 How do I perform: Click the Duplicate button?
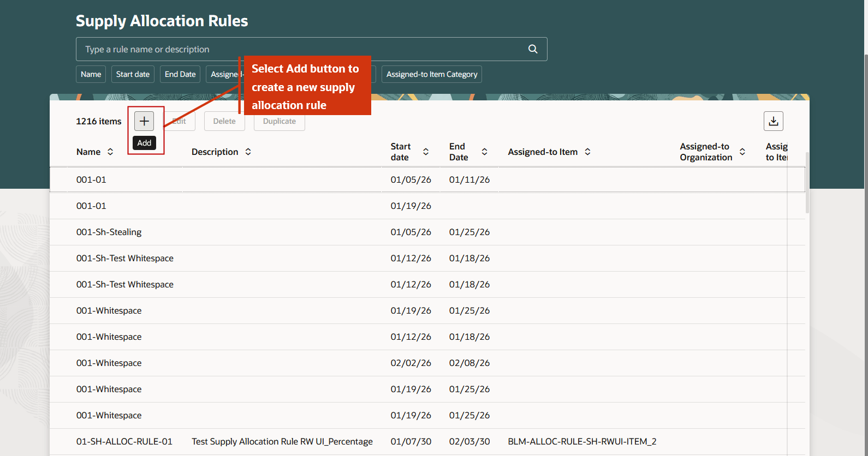(x=280, y=121)
